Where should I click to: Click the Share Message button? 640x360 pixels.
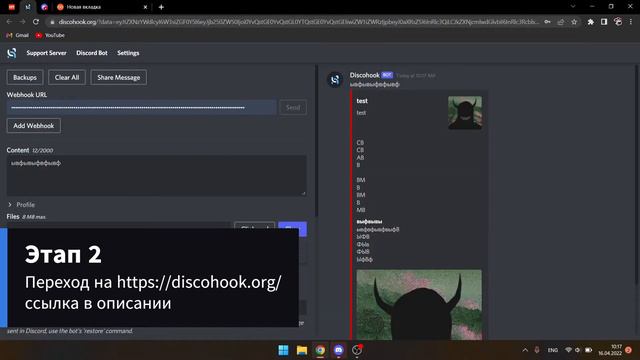point(119,77)
